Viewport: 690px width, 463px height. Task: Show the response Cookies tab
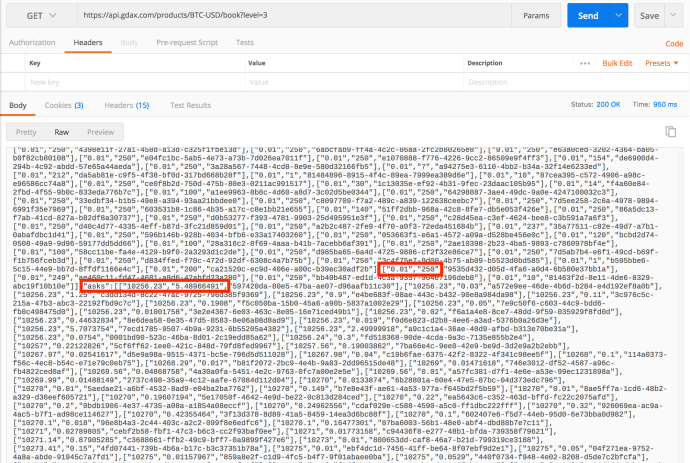click(x=63, y=104)
